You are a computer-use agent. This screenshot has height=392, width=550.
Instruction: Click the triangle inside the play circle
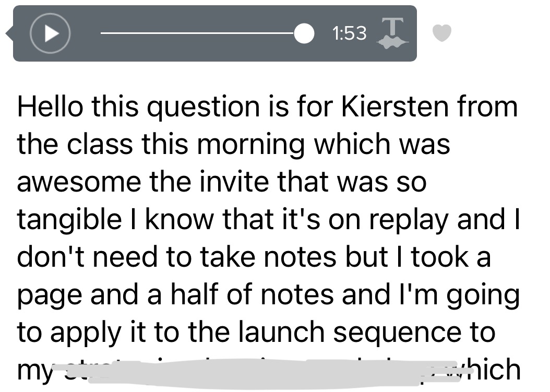(52, 33)
